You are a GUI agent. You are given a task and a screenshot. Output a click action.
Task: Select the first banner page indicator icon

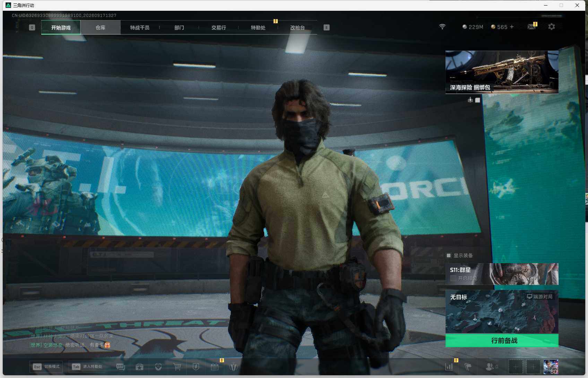(x=470, y=100)
